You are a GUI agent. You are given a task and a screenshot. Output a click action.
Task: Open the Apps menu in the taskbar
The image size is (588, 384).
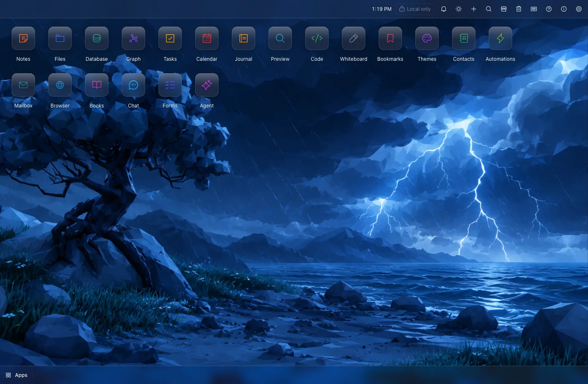click(x=17, y=375)
